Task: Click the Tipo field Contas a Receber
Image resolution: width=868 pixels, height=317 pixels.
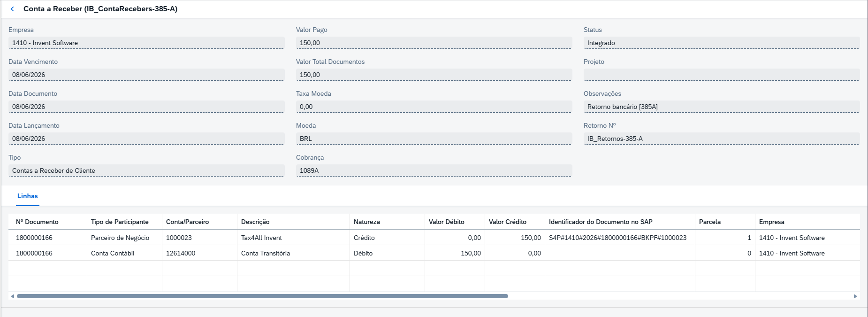Action: coord(146,170)
